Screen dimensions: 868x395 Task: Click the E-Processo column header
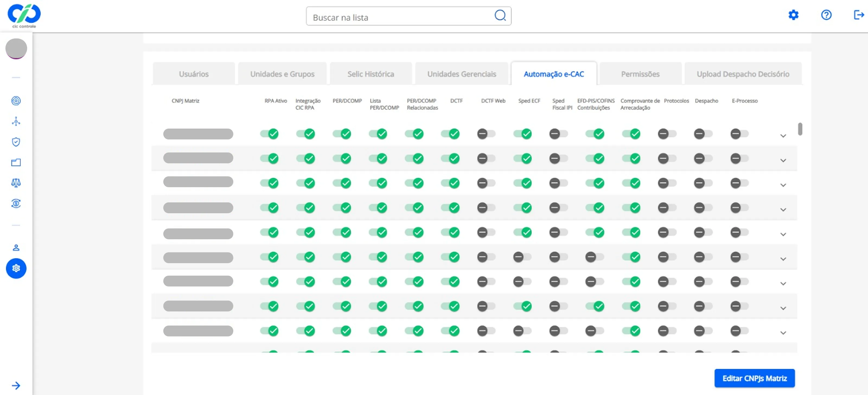click(745, 101)
